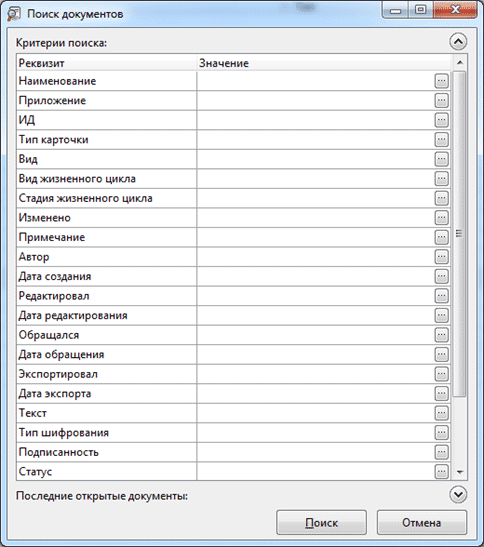
Task: Click ellipsis button beside Автор
Action: [441, 257]
